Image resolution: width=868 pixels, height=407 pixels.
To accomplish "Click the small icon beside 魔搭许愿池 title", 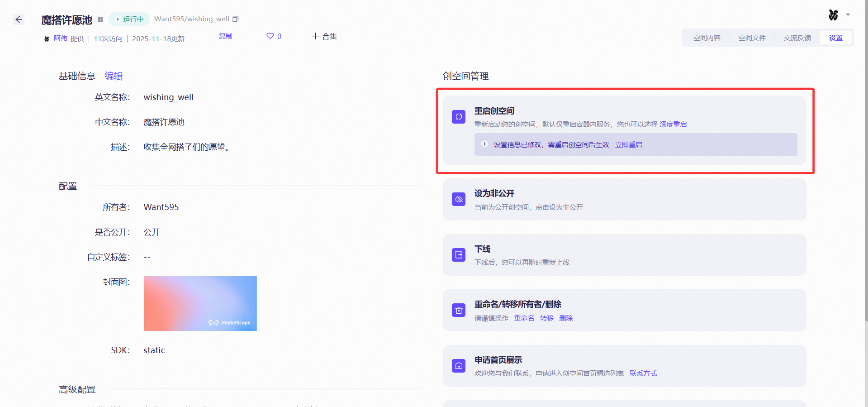I will click(100, 19).
